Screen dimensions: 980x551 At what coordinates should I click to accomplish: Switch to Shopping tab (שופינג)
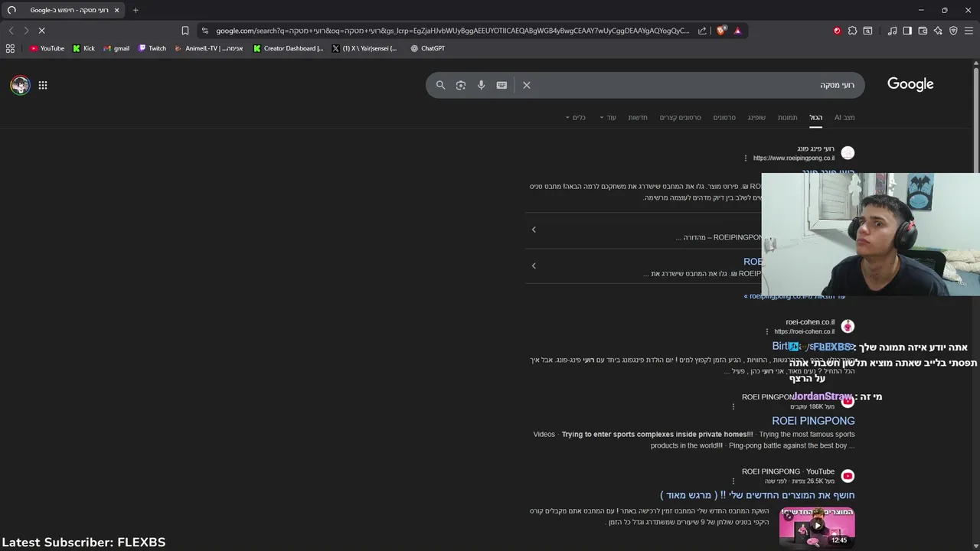click(756, 117)
